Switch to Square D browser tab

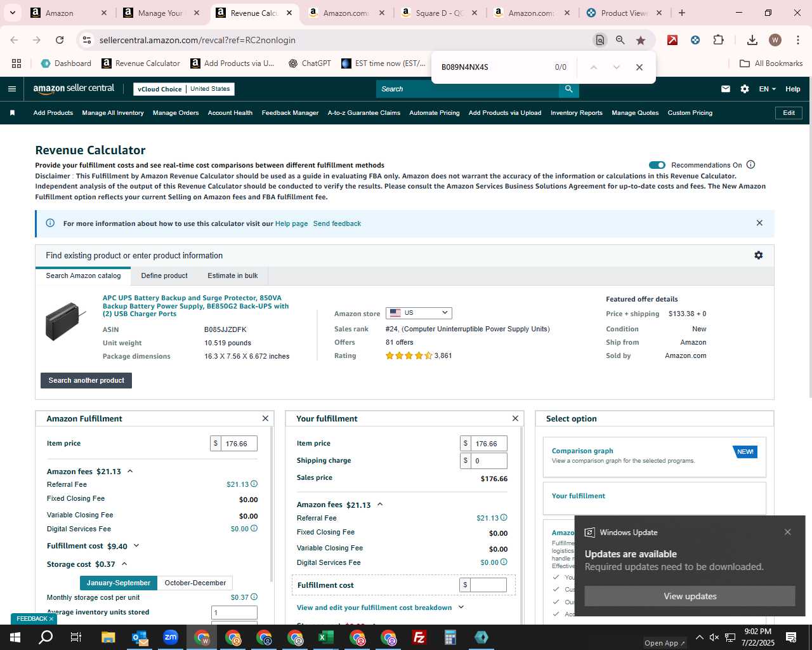pos(439,13)
